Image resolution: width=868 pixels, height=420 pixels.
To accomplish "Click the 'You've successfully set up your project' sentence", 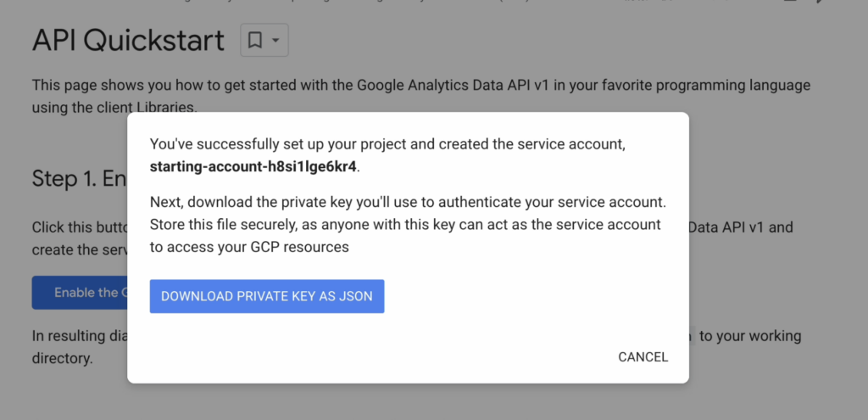I will [x=387, y=144].
